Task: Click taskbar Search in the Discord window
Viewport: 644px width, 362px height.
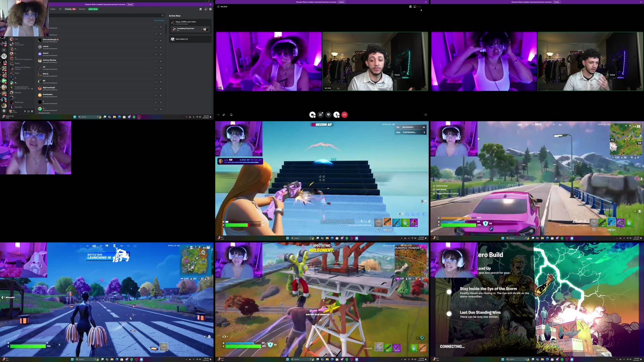Action: (90, 117)
